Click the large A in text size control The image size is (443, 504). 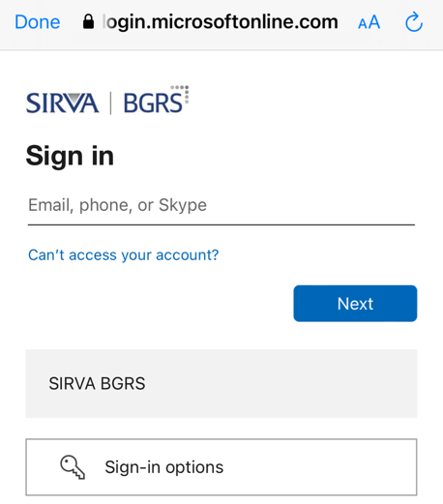click(x=374, y=22)
